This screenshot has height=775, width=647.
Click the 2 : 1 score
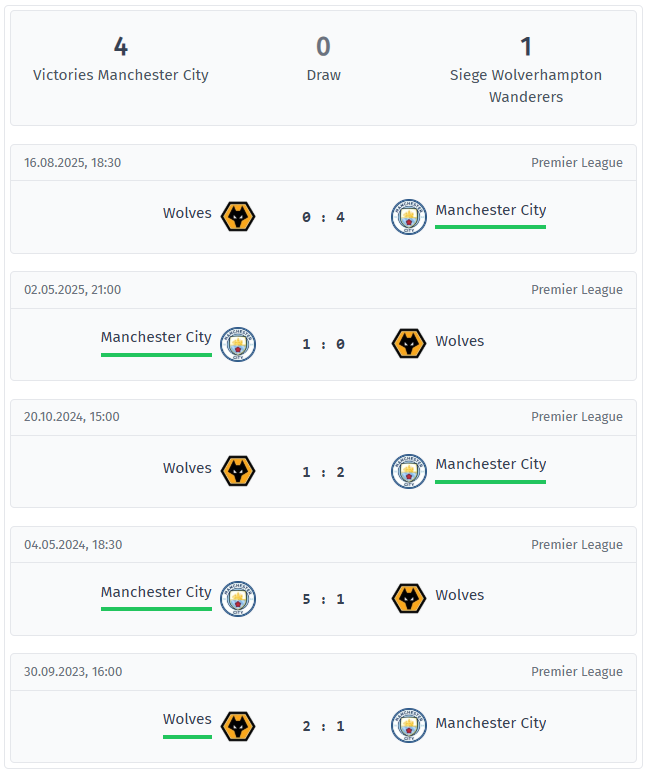[x=323, y=727]
